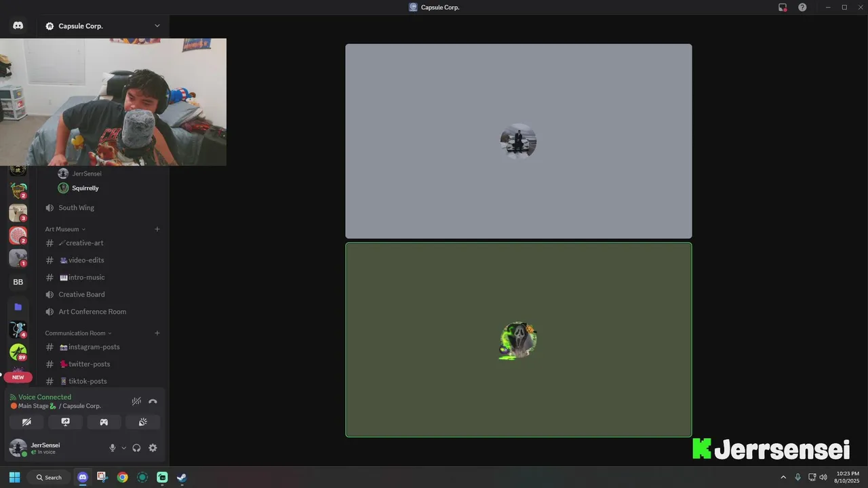Viewport: 868px width, 488px height.
Task: Mute the microphone next to JerrSensei
Action: (113, 448)
